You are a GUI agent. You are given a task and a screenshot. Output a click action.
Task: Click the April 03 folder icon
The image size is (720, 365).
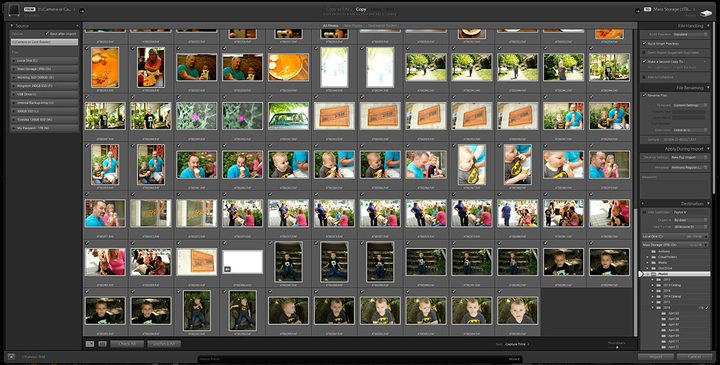coord(663,313)
